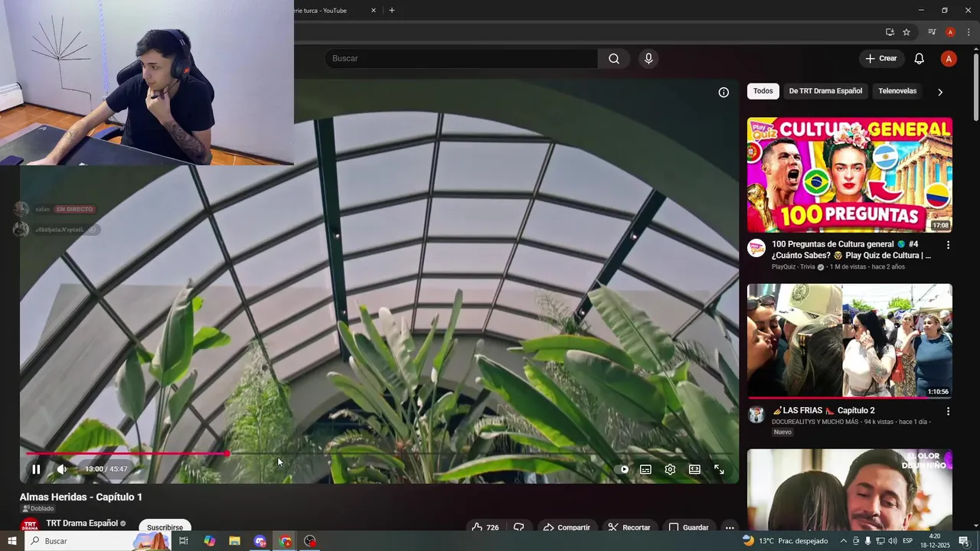Open the Windows Start menu
980x551 pixels.
click(x=11, y=541)
